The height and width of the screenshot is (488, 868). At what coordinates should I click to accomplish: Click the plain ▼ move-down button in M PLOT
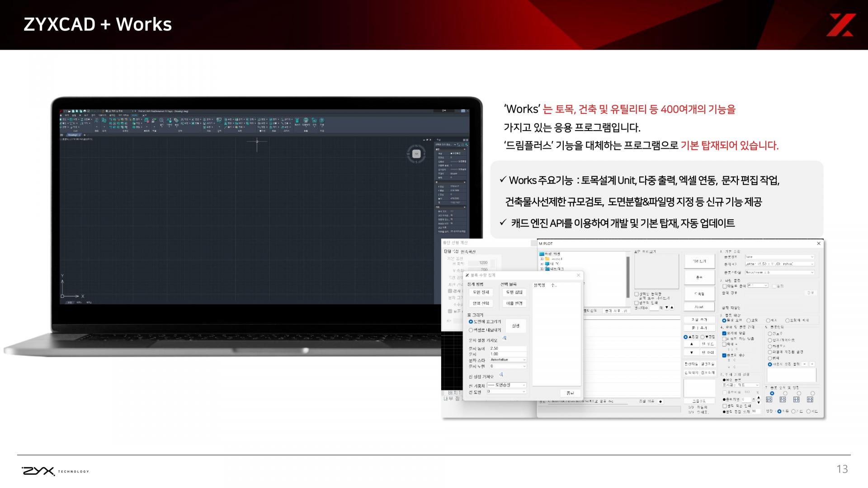tap(691, 352)
